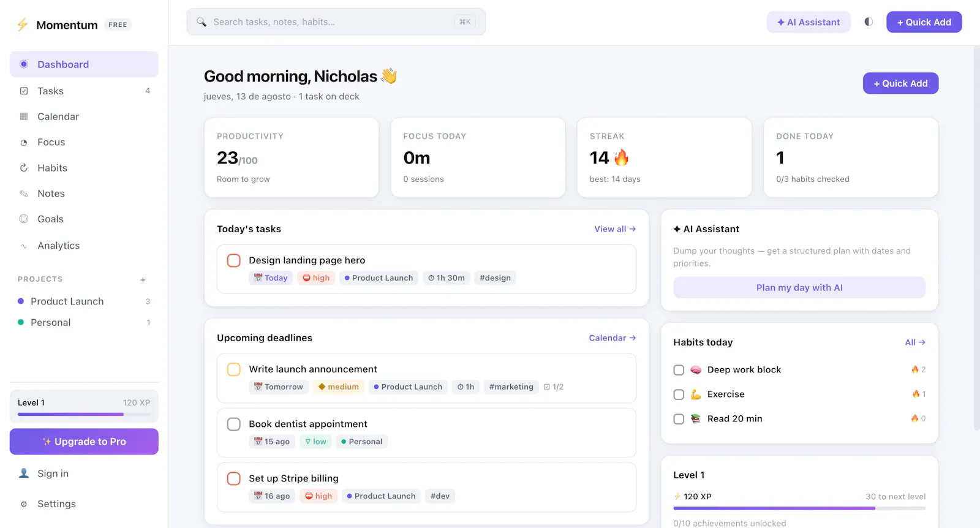Open the Productivity score card
The image size is (980, 528).
click(x=292, y=157)
